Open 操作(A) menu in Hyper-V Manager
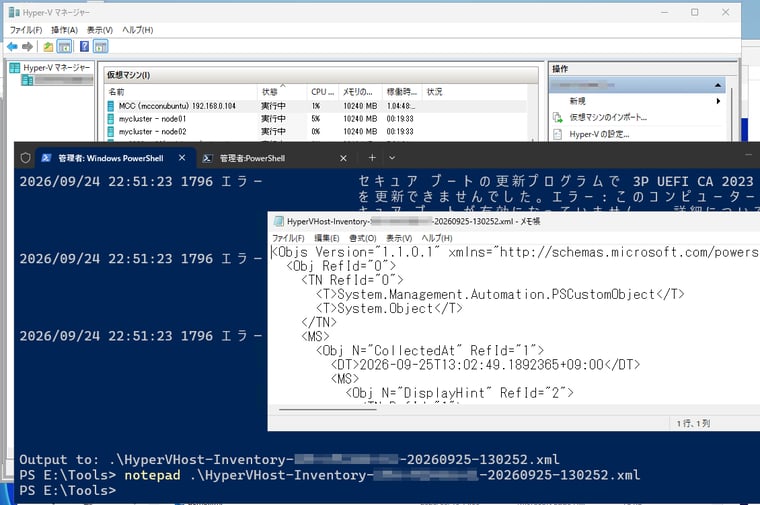Viewport: 760px width, 505px height. tap(64, 30)
